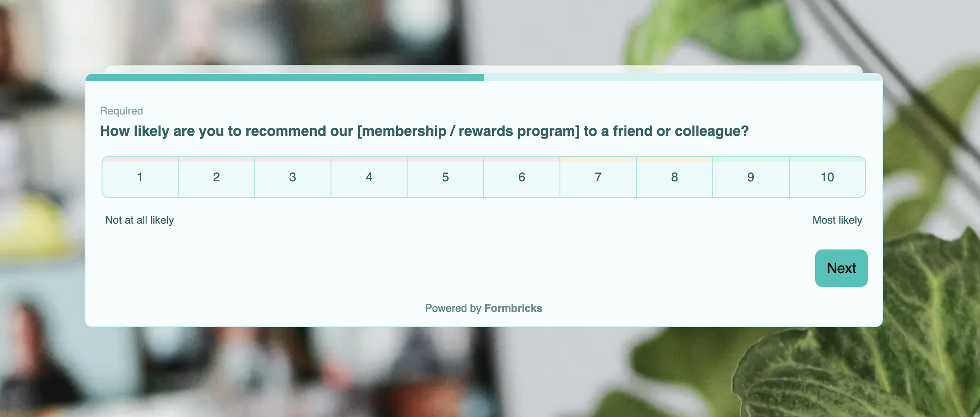
Task: Click the "Not at all likely" label
Action: pos(139,220)
